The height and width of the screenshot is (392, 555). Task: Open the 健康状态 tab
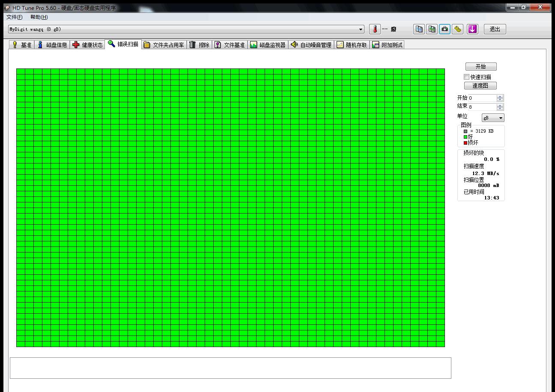tap(88, 45)
